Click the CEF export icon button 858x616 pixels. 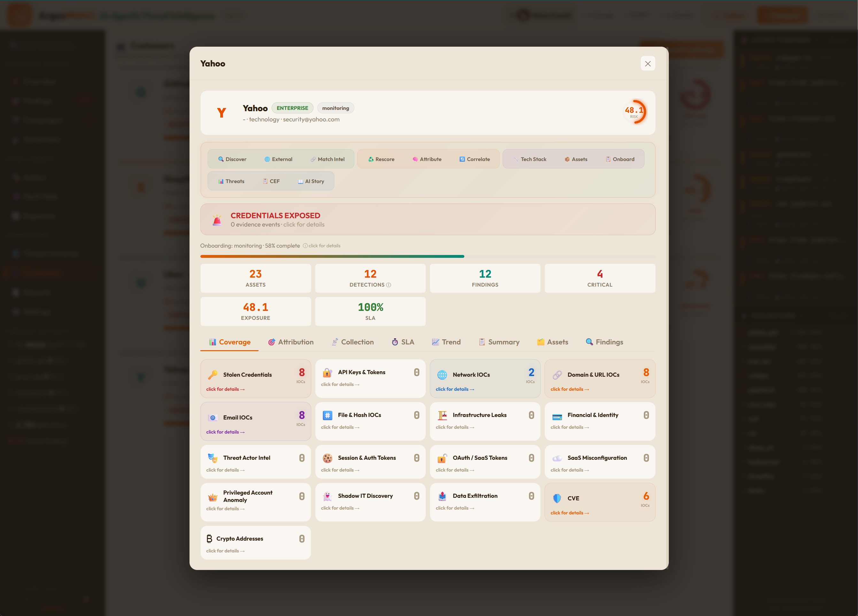[x=265, y=181]
